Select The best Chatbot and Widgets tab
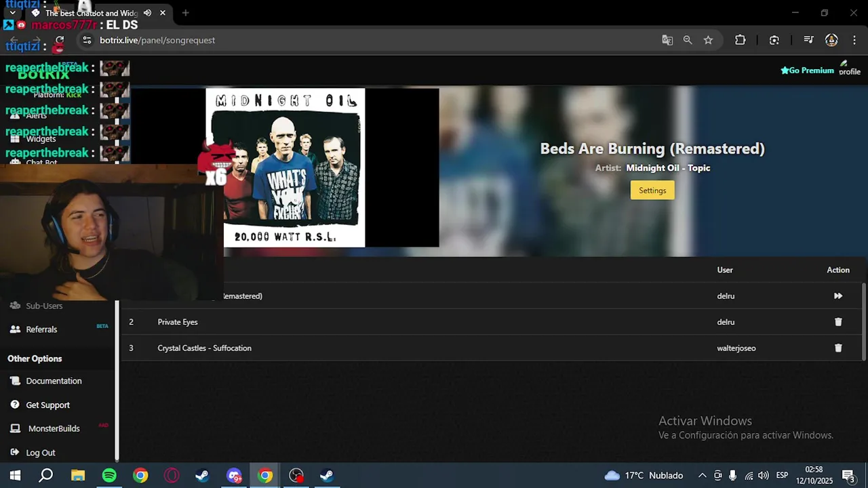 tap(98, 13)
